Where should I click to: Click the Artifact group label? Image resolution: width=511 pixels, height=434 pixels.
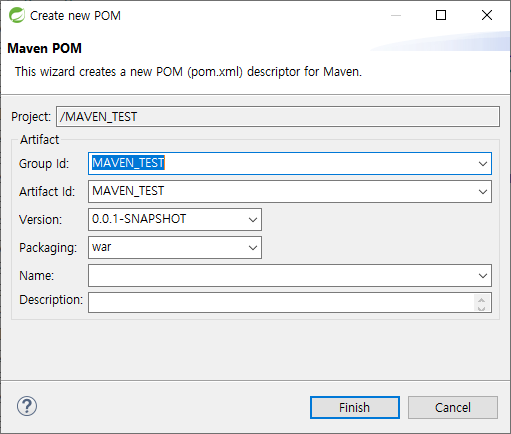click(x=39, y=139)
